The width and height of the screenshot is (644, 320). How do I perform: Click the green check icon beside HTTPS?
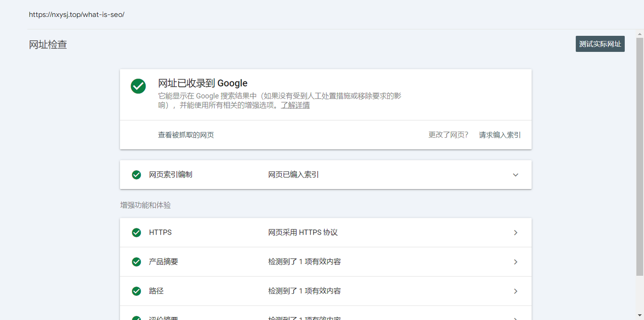click(136, 233)
